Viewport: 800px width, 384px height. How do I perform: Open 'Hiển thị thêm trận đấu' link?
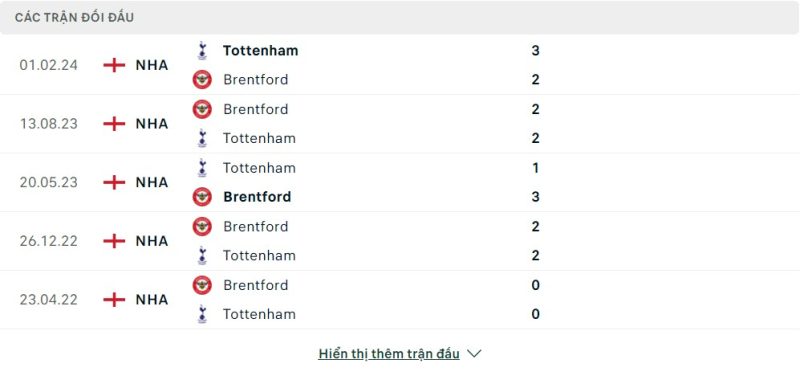tap(389, 353)
